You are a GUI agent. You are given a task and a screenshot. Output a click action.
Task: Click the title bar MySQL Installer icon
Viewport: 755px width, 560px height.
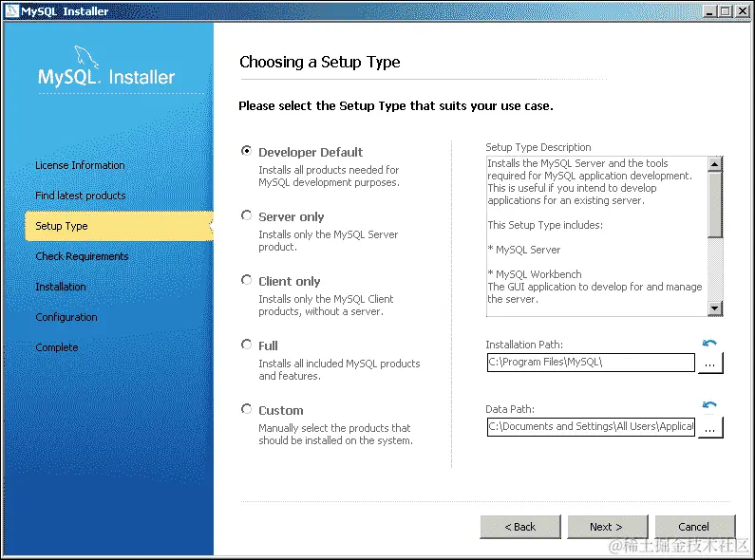click(x=11, y=10)
